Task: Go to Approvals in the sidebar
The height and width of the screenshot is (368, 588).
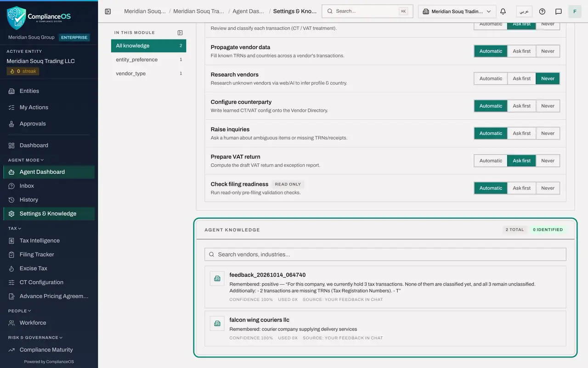Action: click(x=49, y=124)
